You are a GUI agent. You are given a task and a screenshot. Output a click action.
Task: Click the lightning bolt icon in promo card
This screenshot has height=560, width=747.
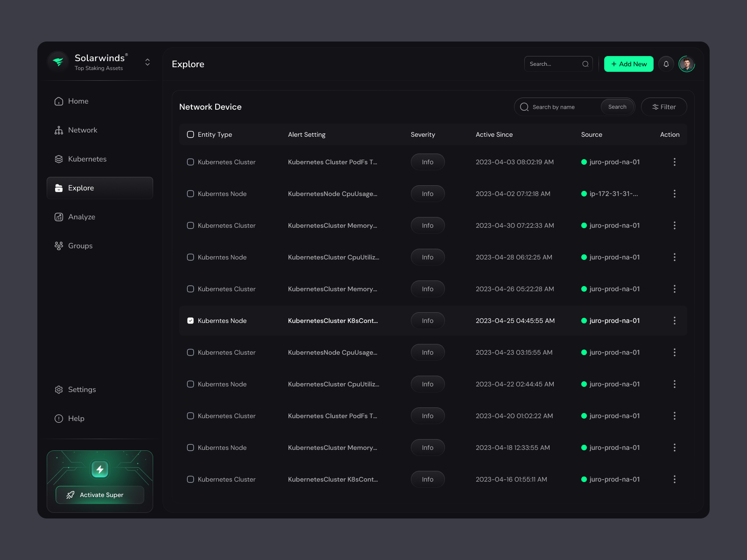click(x=100, y=469)
